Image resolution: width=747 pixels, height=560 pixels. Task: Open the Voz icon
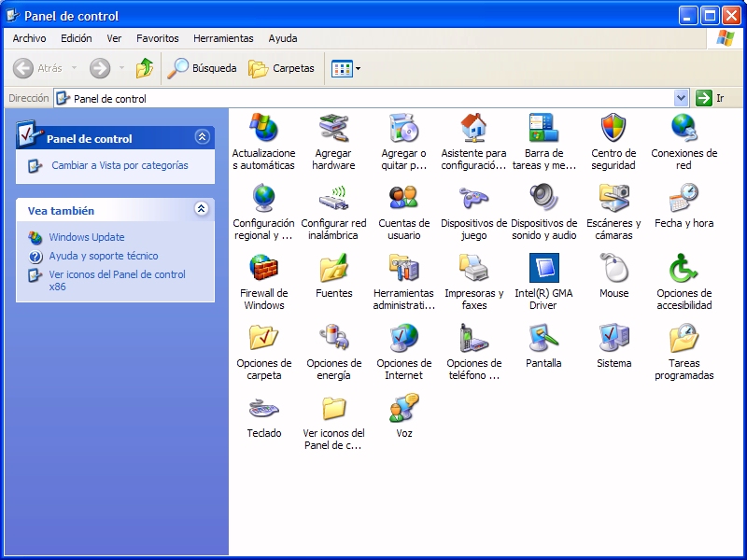[403, 408]
